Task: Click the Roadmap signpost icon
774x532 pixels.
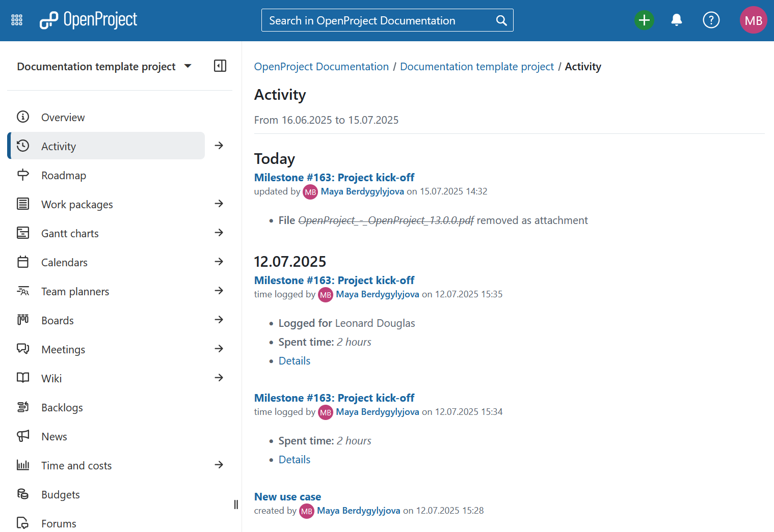Action: [x=23, y=175]
